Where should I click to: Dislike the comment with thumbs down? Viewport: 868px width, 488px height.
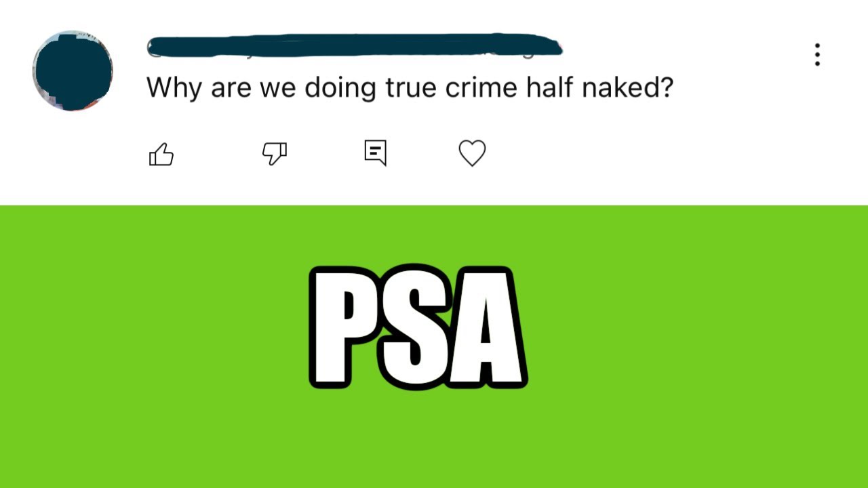275,154
